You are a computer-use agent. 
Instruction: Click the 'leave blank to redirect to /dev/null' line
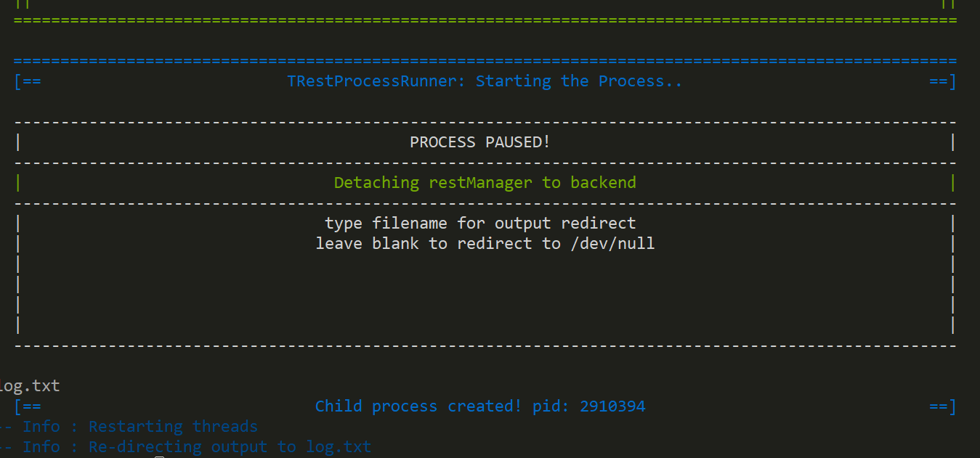pyautogui.click(x=485, y=244)
